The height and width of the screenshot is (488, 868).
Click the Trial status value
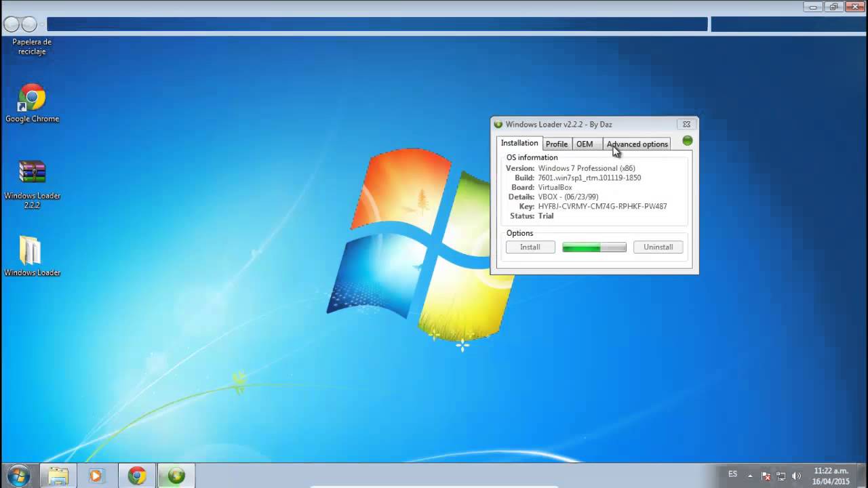pos(546,216)
